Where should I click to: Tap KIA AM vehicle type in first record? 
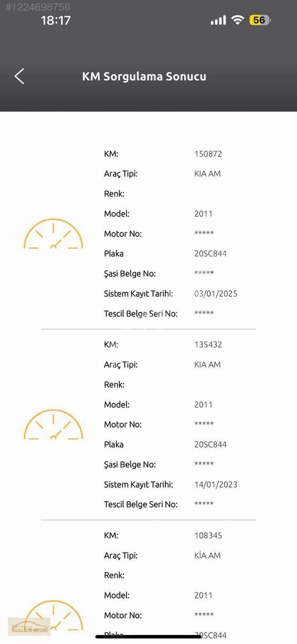(207, 174)
